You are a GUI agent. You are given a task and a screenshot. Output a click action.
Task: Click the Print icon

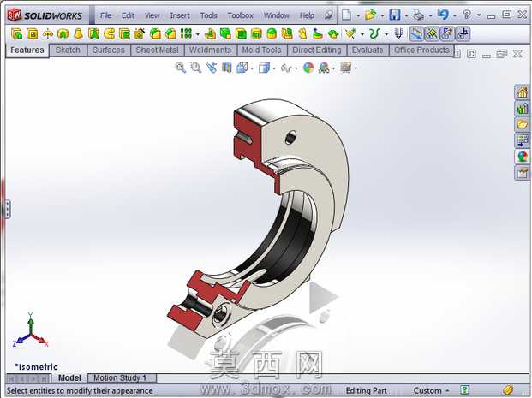pyautogui.click(x=418, y=15)
